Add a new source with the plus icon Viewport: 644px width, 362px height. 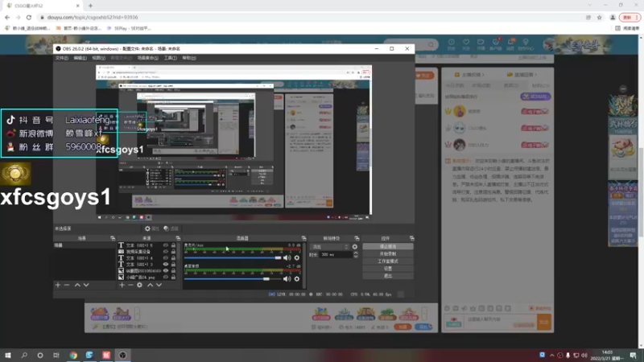[x=122, y=285]
